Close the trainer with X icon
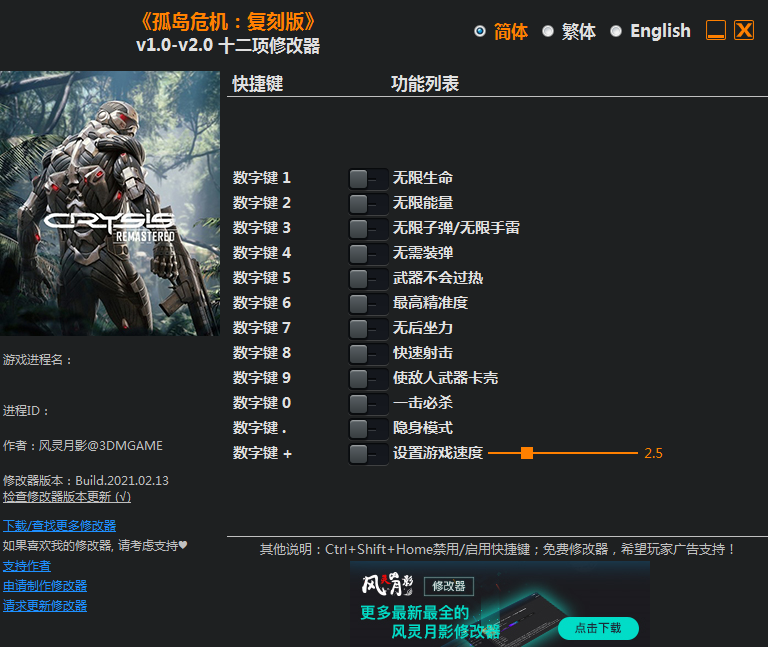The height and width of the screenshot is (647, 768). pos(744,30)
